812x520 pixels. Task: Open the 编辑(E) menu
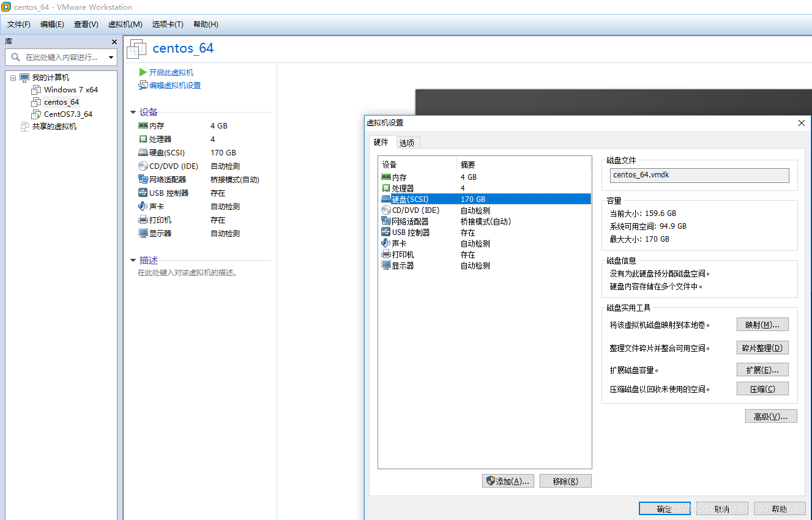click(x=52, y=24)
